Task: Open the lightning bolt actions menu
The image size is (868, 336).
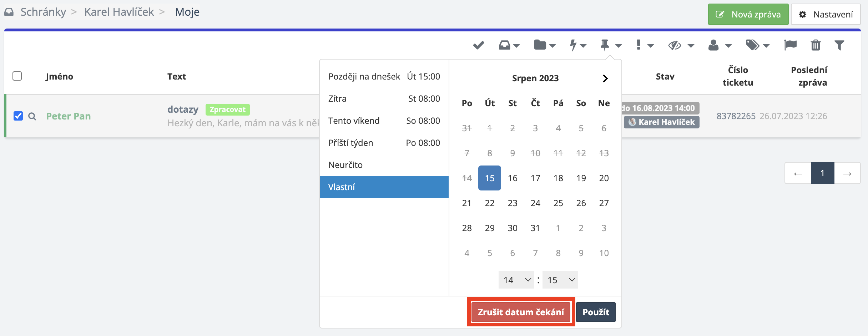Action: click(577, 45)
